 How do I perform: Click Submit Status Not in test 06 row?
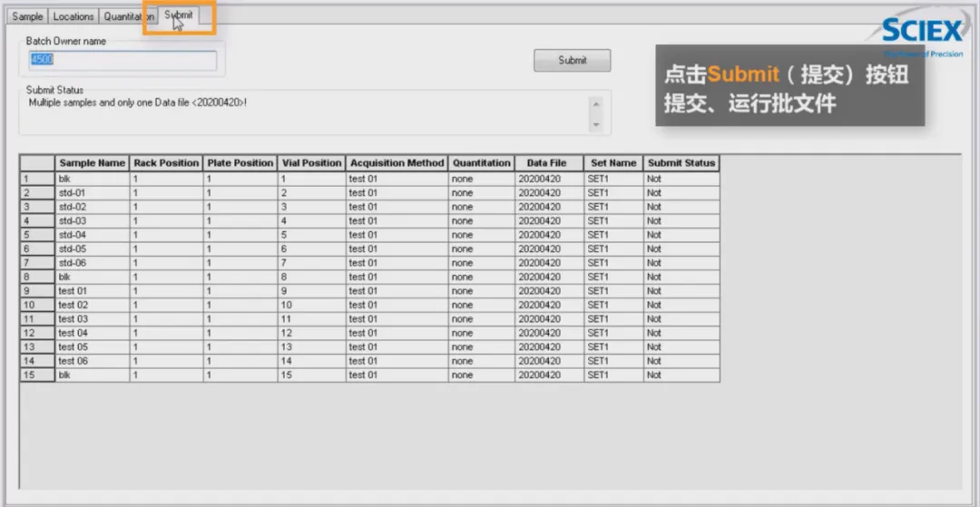pos(681,361)
